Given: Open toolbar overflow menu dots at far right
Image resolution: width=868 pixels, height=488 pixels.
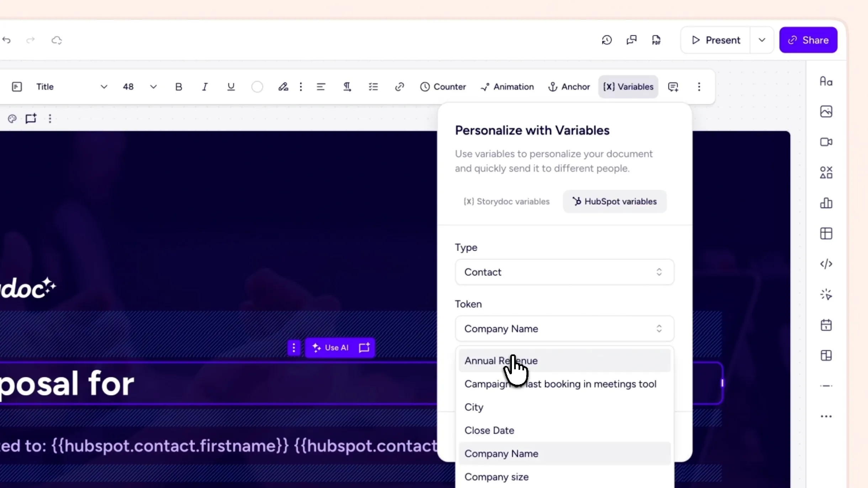Looking at the screenshot, I should pyautogui.click(x=699, y=87).
